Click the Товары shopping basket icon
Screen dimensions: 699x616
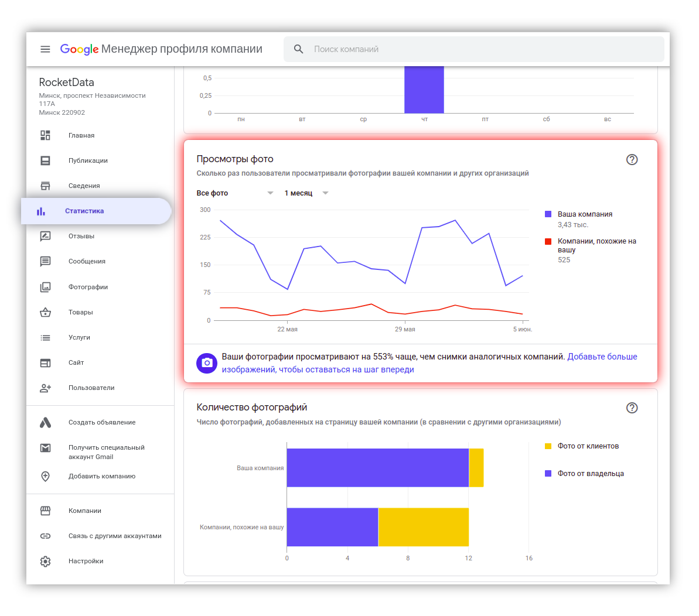(45, 312)
